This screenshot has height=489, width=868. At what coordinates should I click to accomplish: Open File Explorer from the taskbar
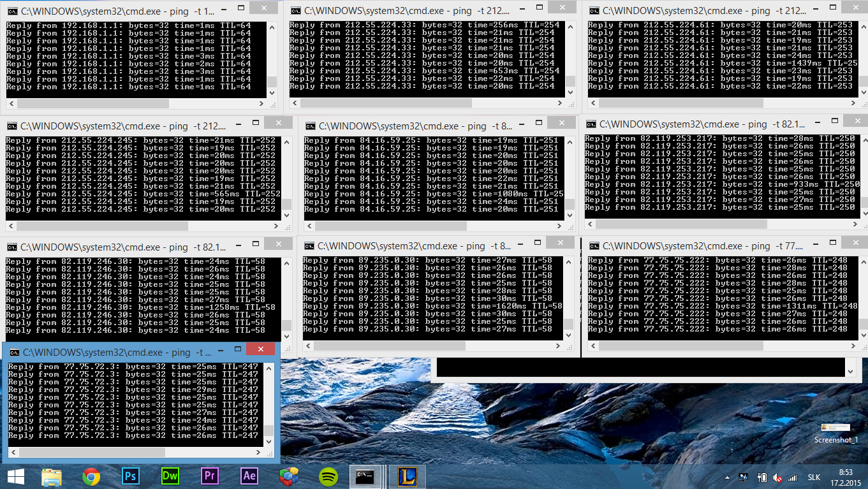[x=52, y=476]
